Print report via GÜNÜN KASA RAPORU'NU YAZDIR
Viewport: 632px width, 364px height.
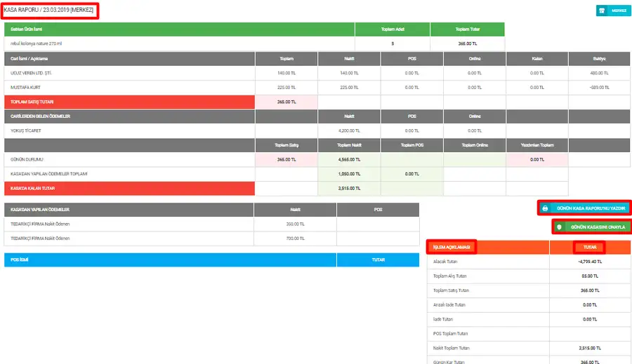(585, 208)
